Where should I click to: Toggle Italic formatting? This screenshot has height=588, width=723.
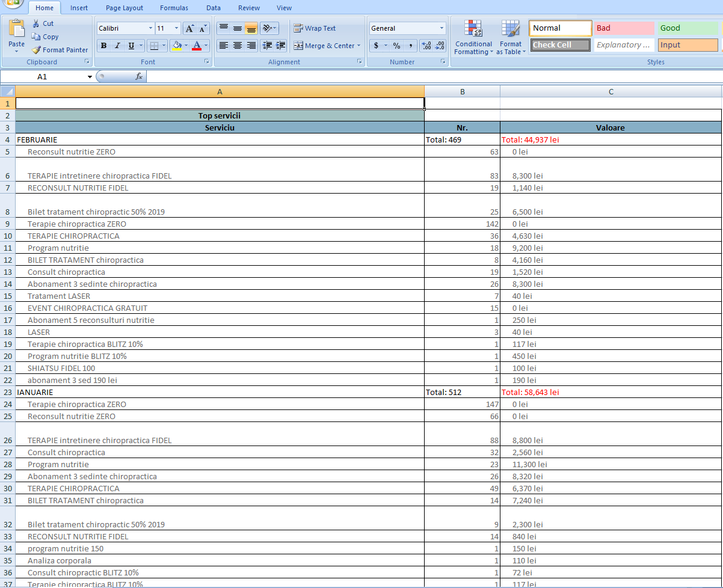coord(117,46)
